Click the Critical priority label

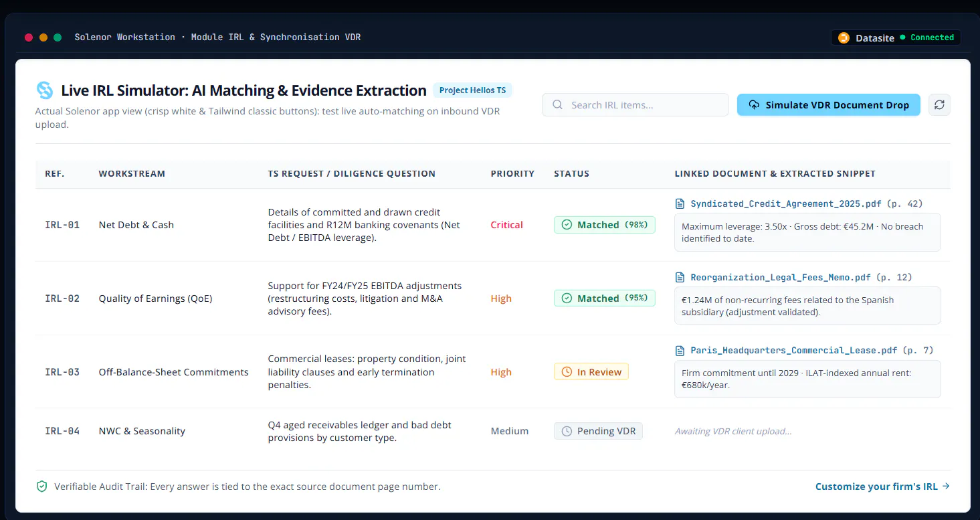coord(506,225)
